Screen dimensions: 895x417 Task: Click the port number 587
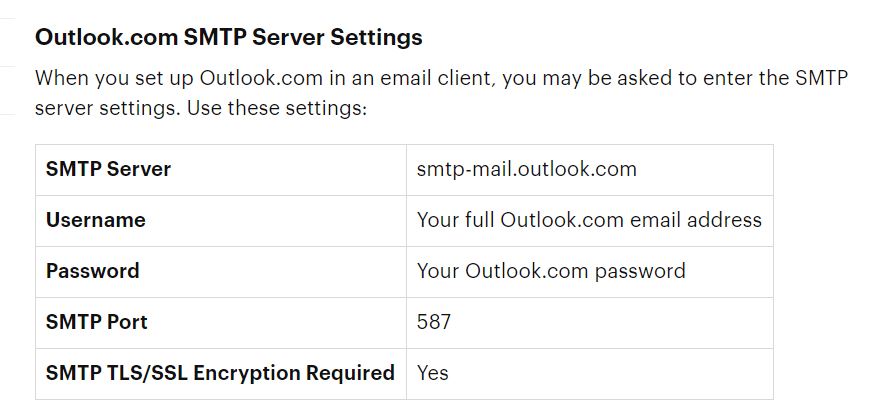434,322
